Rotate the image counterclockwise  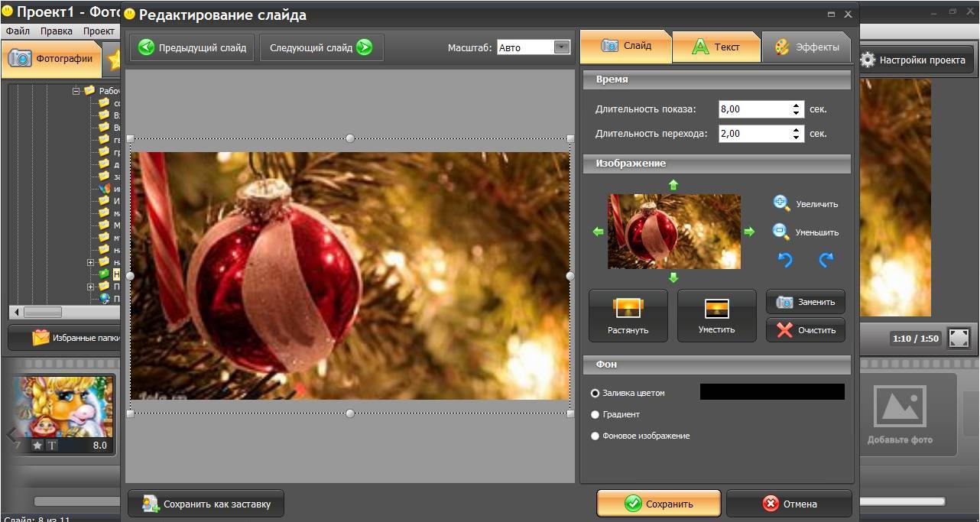pos(785,260)
